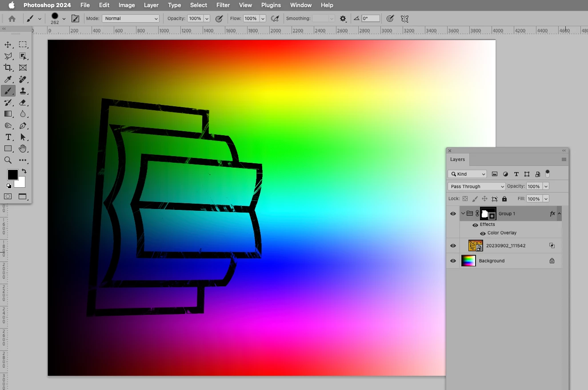The width and height of the screenshot is (588, 390).
Task: Open the symmetry paint butterfly options
Action: pos(404,19)
